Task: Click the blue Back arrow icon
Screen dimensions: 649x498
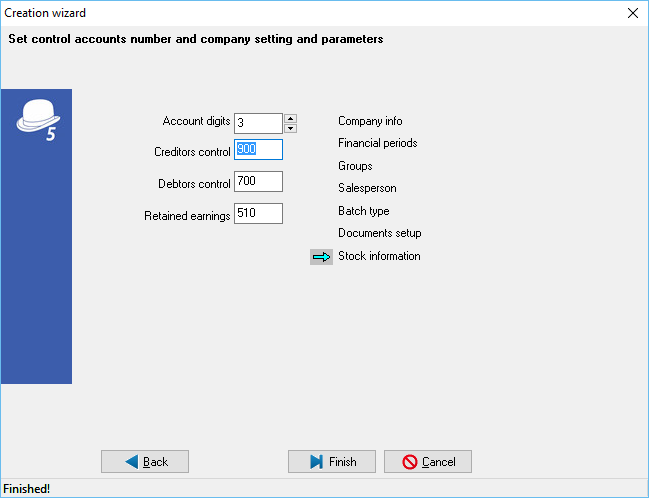Action: (x=131, y=462)
